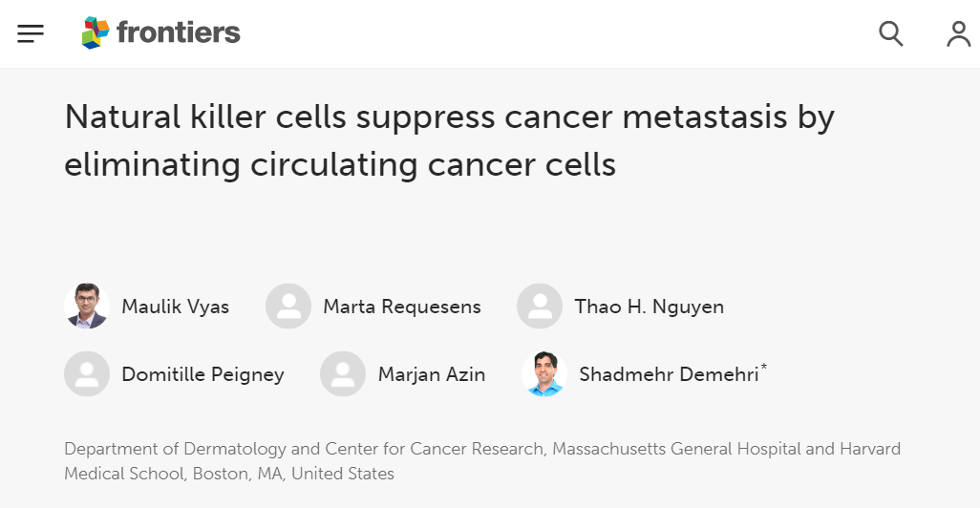Open author link Domitille Peigney

tap(202, 375)
